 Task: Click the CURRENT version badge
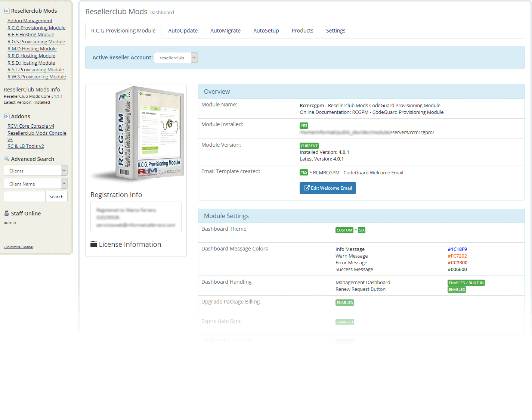point(309,146)
